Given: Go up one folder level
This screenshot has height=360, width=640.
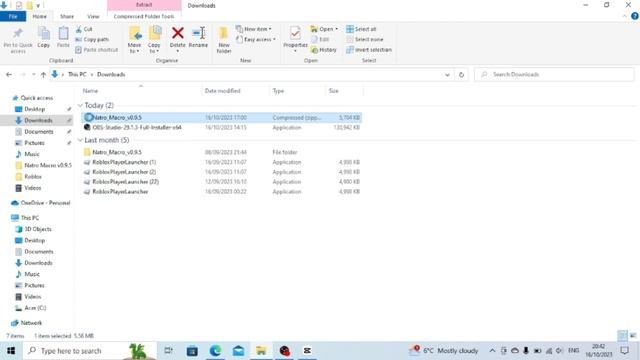Looking at the screenshot, I should [43, 75].
